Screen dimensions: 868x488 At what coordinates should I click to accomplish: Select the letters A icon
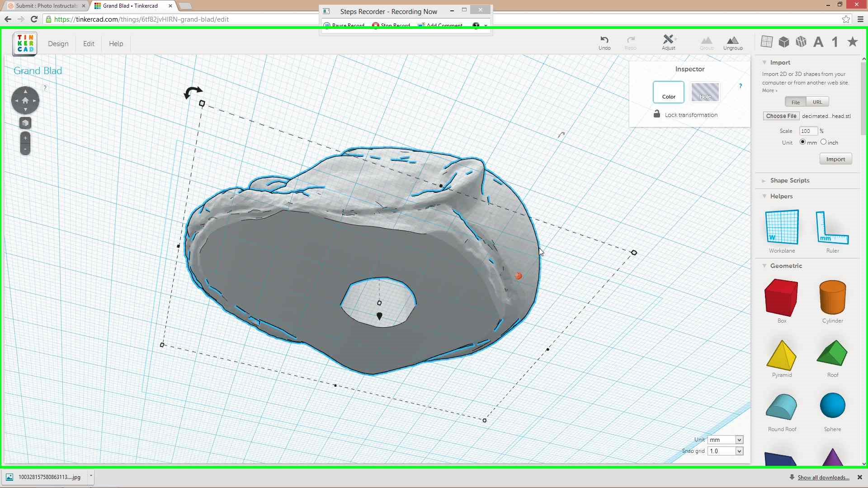(x=818, y=42)
